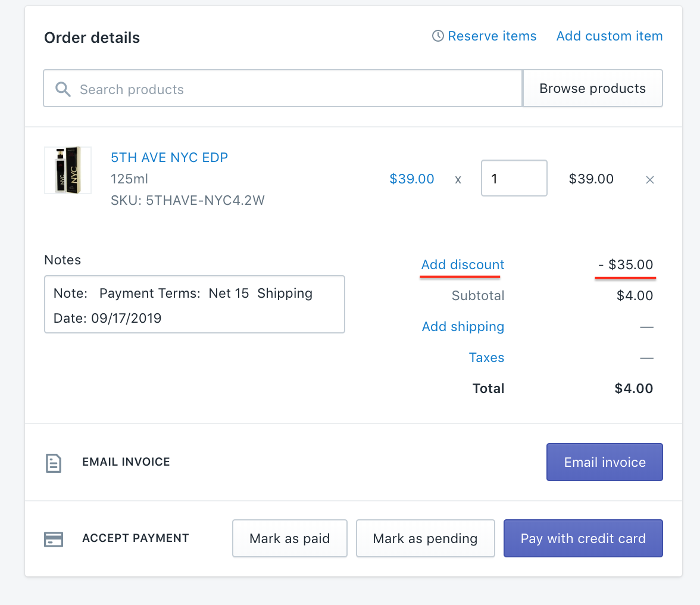Click the line total $39.00
Screen dimensions: 700x605
pos(591,179)
